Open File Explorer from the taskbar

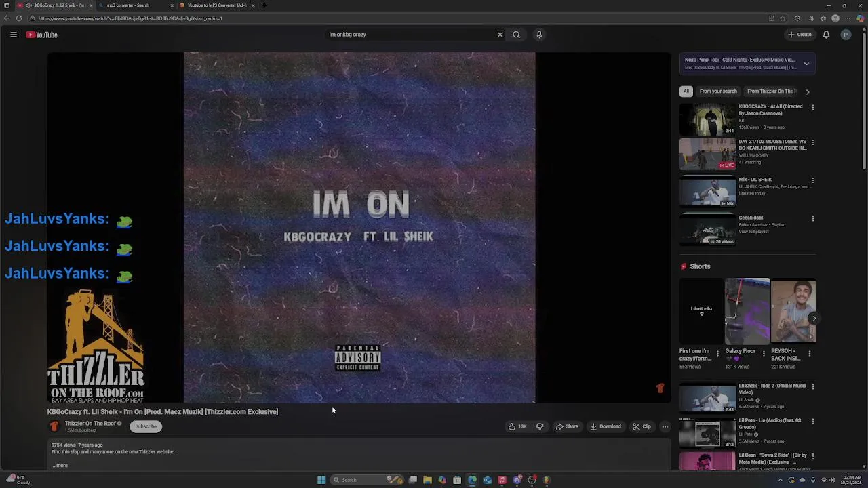(427, 480)
